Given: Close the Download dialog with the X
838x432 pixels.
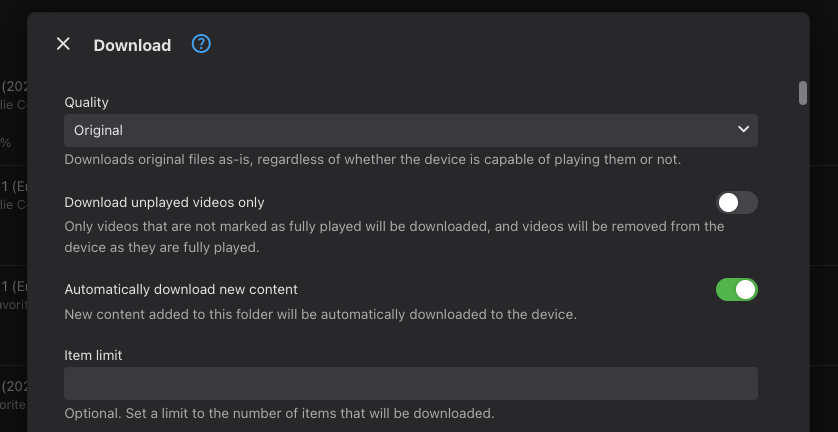Looking at the screenshot, I should [x=63, y=44].
